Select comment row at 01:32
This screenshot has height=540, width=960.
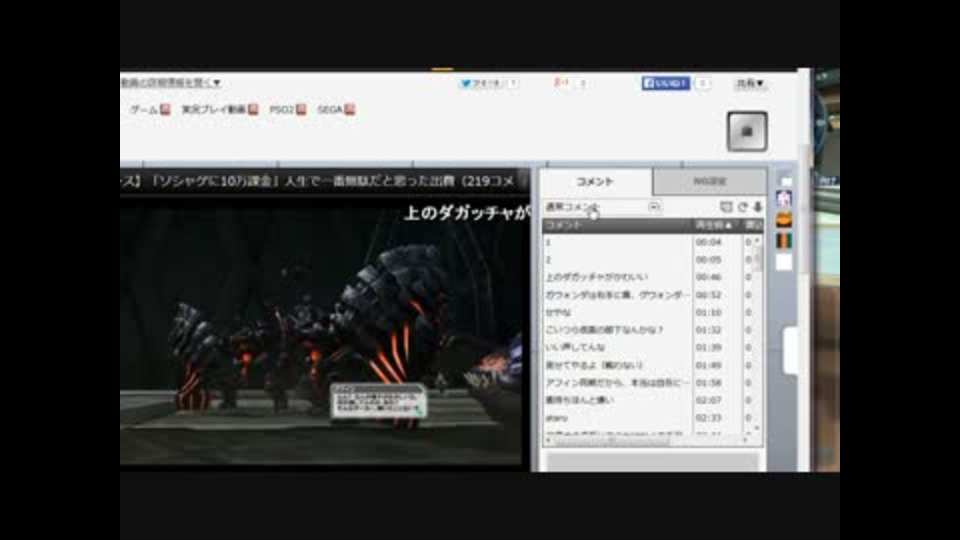click(647, 330)
